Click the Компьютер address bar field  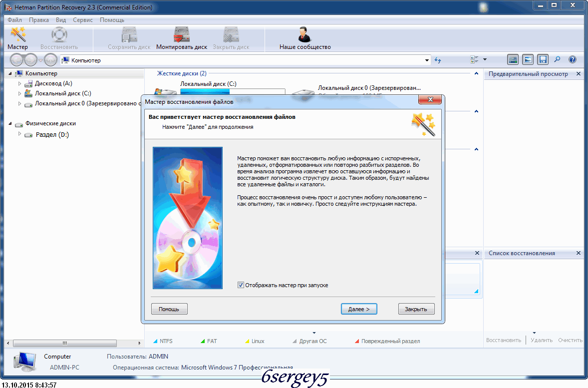point(246,60)
